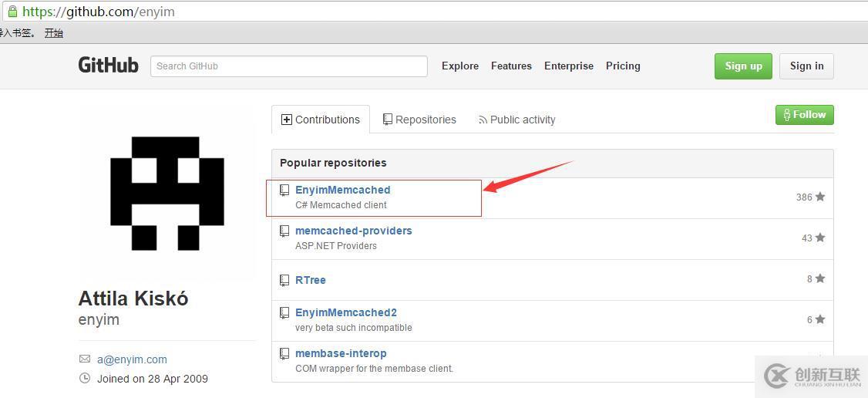Click the ASP.NET Providers description
This screenshot has height=398, width=868.
[336, 246]
